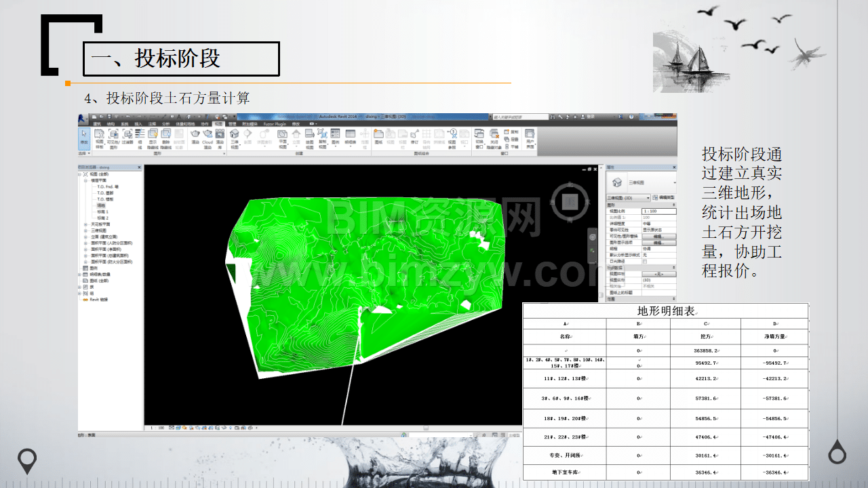
Task: Click the 渲染 (Render) teapot icon
Action: click(x=195, y=138)
